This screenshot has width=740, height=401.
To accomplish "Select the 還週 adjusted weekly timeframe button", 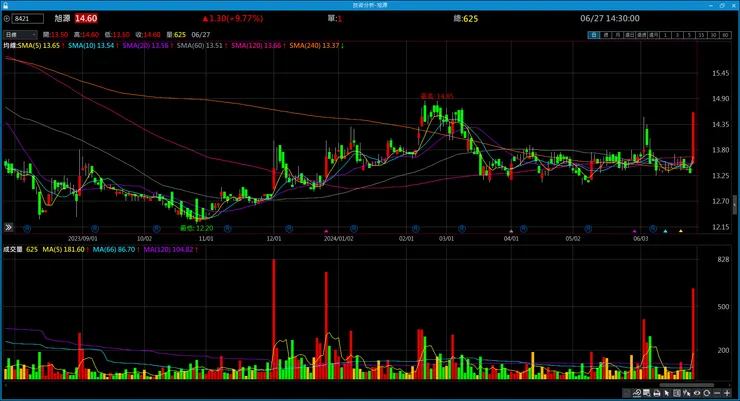I will coord(642,35).
